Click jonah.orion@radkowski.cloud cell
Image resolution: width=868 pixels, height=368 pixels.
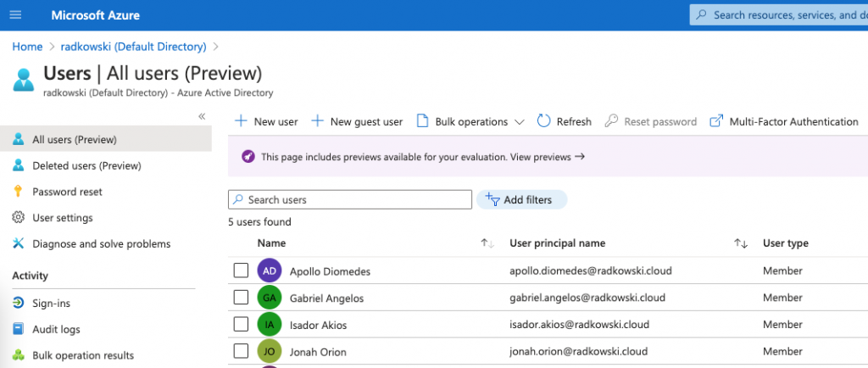(578, 351)
